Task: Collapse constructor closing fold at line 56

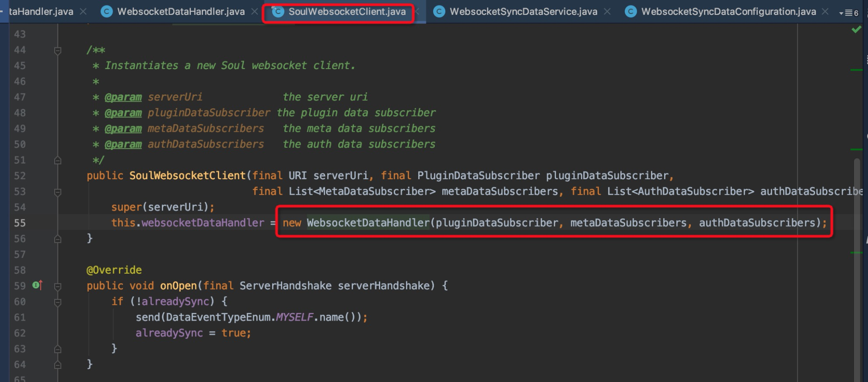Action: click(x=58, y=239)
